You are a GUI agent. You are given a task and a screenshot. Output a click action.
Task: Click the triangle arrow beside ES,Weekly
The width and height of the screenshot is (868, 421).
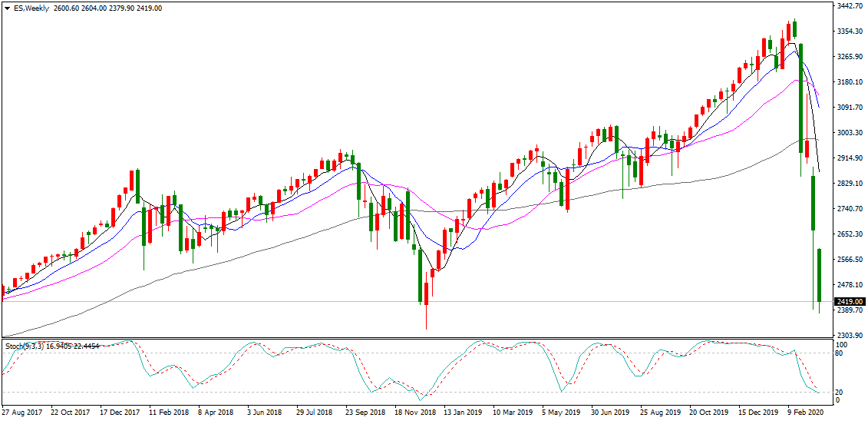coord(6,8)
